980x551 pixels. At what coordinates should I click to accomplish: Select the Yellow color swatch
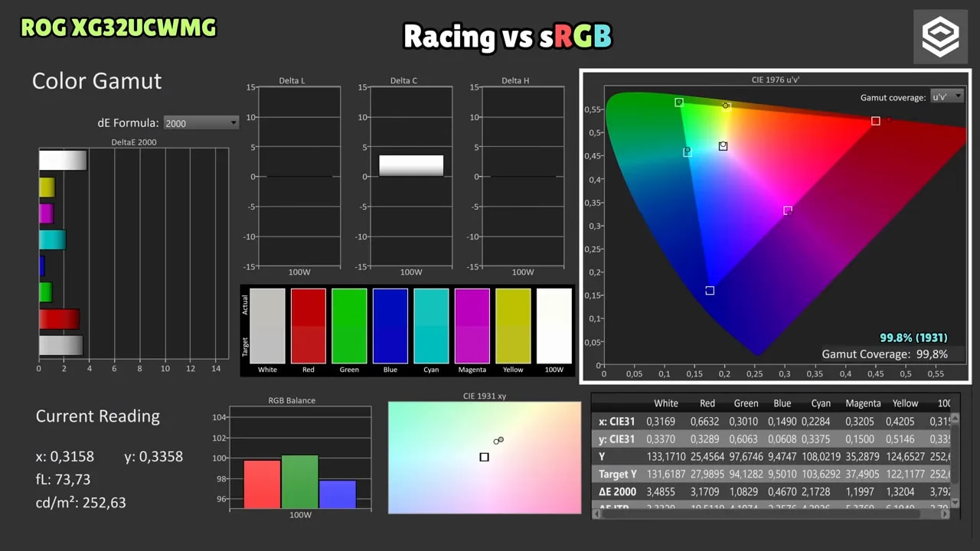tap(513, 326)
